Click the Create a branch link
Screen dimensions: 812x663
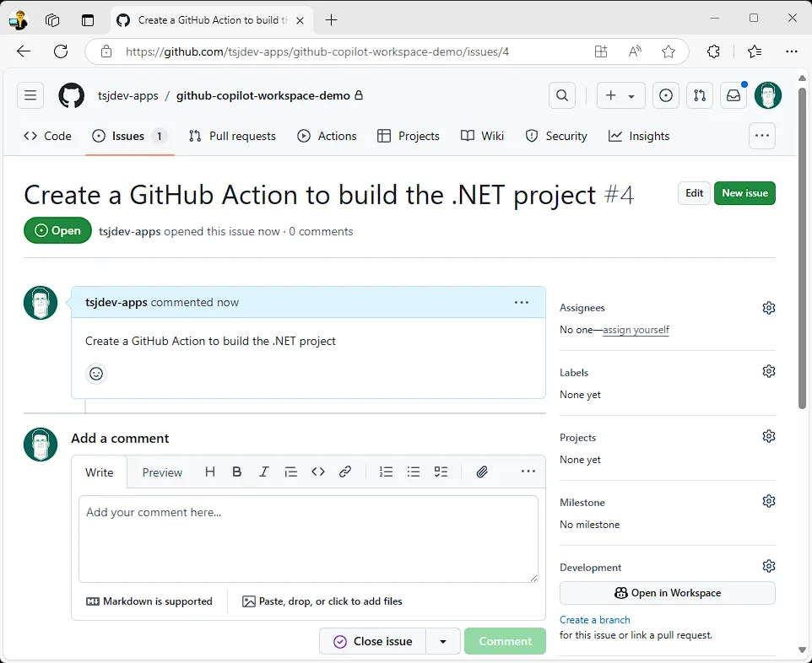[x=595, y=620]
